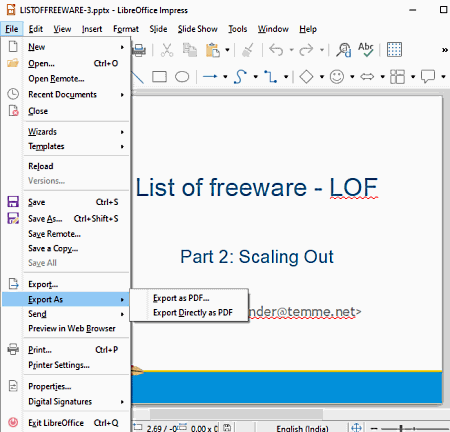Click the Undo arrow icon
Screen dimensions: 450x432
[276, 50]
